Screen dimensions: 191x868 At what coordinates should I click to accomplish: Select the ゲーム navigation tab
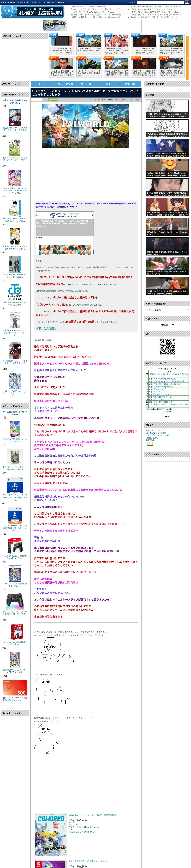[42, 84]
